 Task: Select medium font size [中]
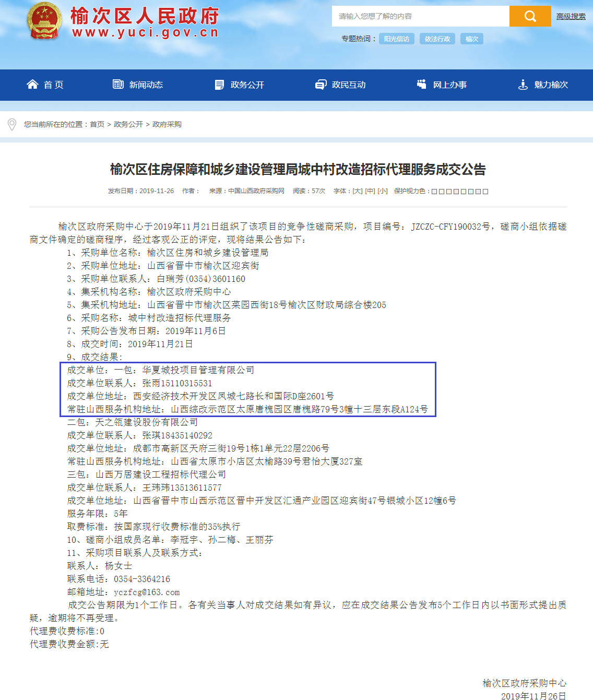(370, 191)
